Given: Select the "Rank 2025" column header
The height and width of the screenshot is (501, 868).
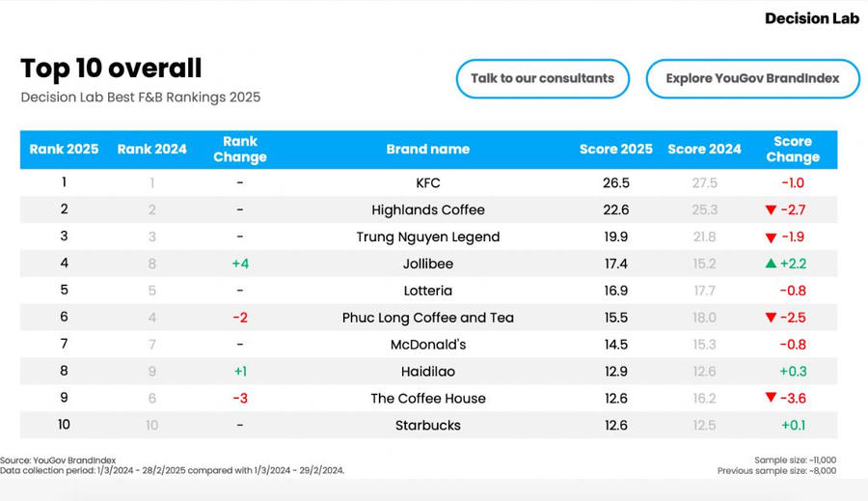Looking at the screenshot, I should (x=64, y=149).
